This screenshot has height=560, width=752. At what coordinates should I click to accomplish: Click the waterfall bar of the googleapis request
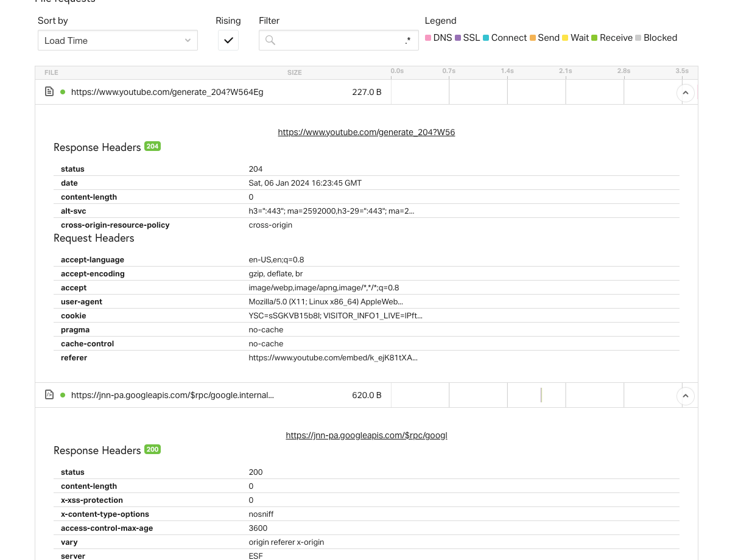click(x=541, y=395)
